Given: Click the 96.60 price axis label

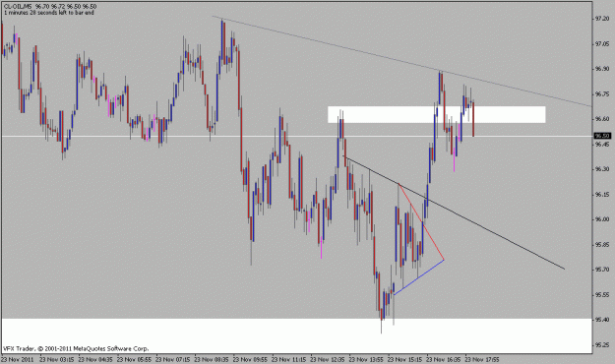Looking at the screenshot, I should [602, 119].
